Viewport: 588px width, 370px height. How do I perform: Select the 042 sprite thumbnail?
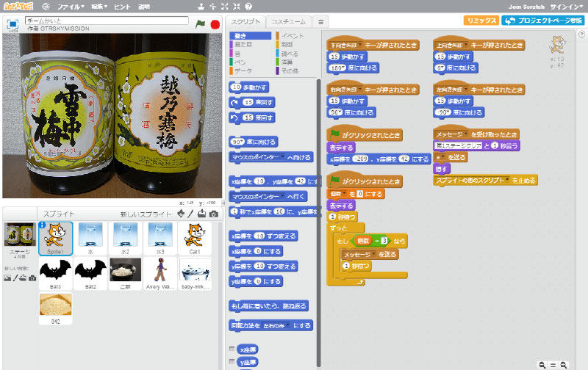[56, 308]
